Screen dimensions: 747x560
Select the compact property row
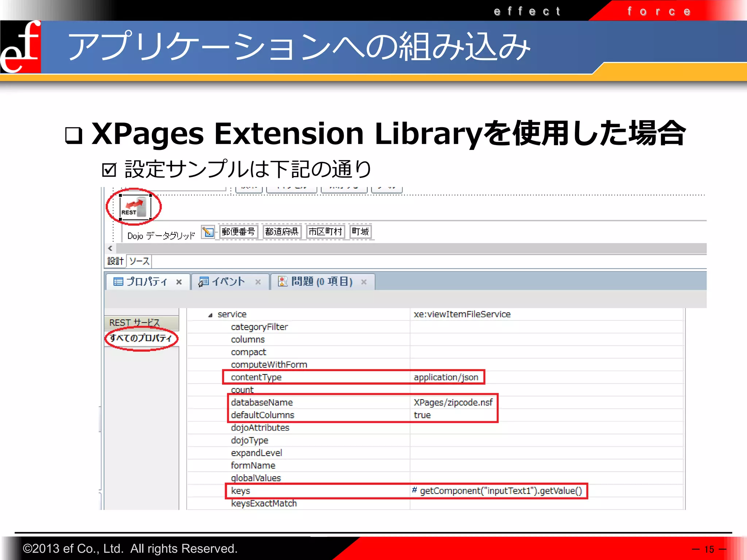coord(435,352)
